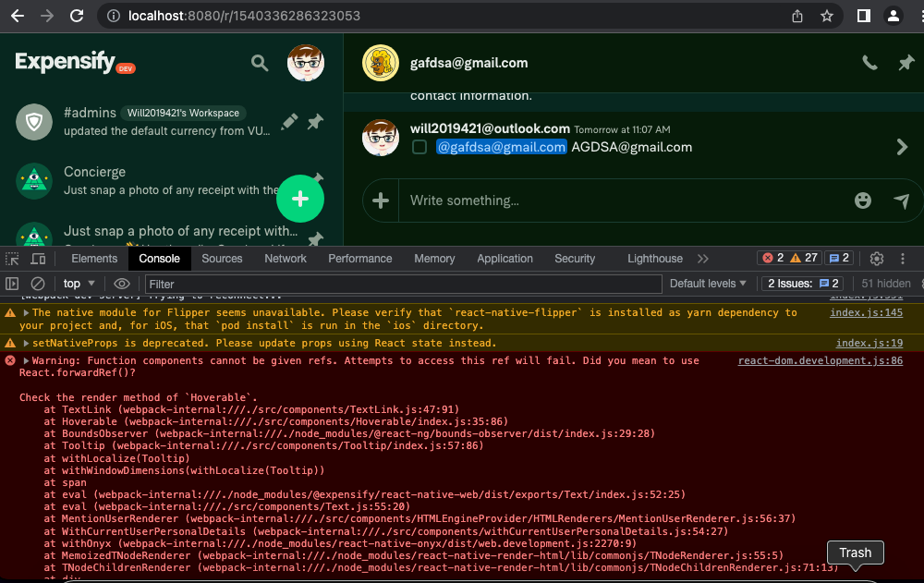Screen dimensions: 924x583
Task: Open the DevTools three-dot menu
Action: click(903, 259)
